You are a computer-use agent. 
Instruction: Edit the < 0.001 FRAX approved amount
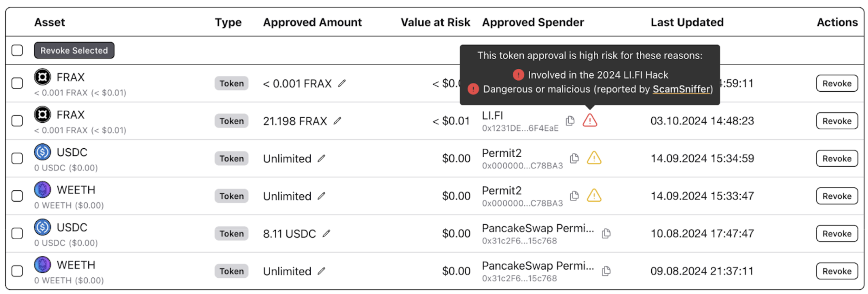[x=341, y=83]
